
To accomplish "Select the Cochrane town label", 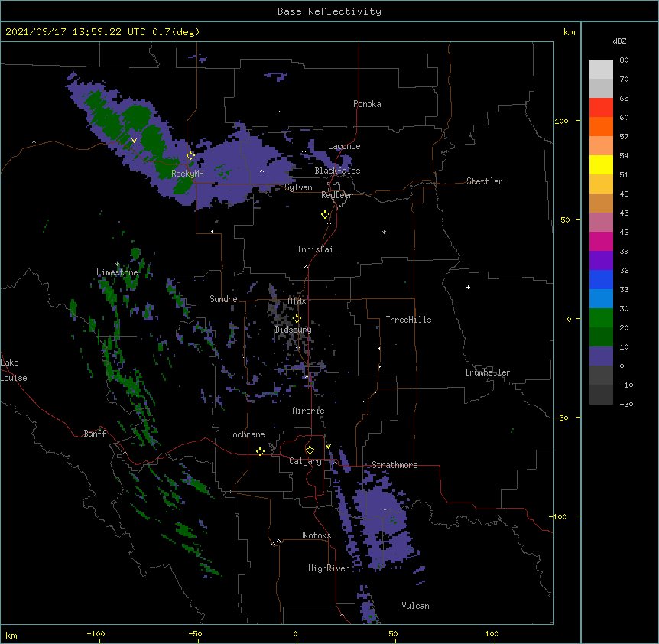I will point(246,434).
